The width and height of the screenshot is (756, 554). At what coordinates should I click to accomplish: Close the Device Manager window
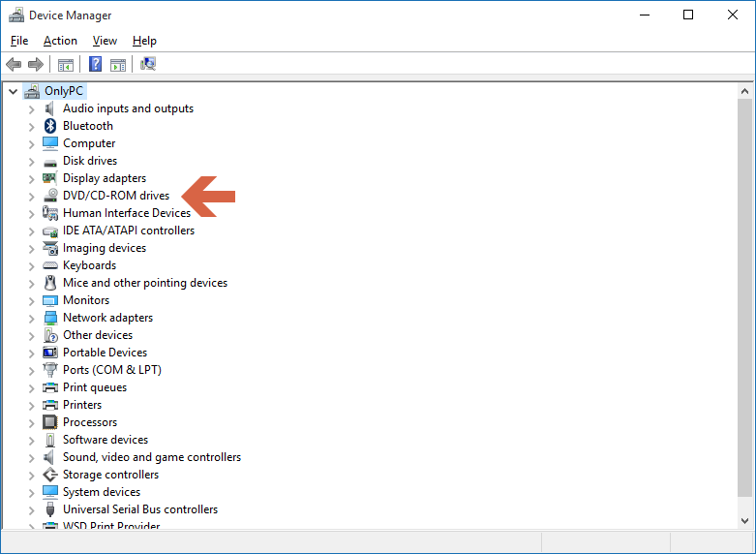pyautogui.click(x=733, y=15)
